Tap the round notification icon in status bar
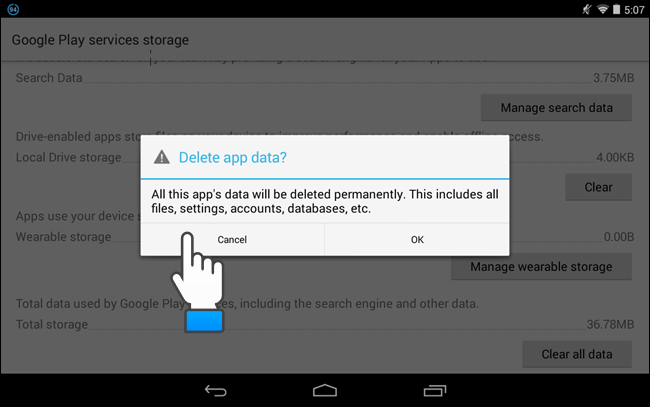The image size is (650, 407). 11,9
